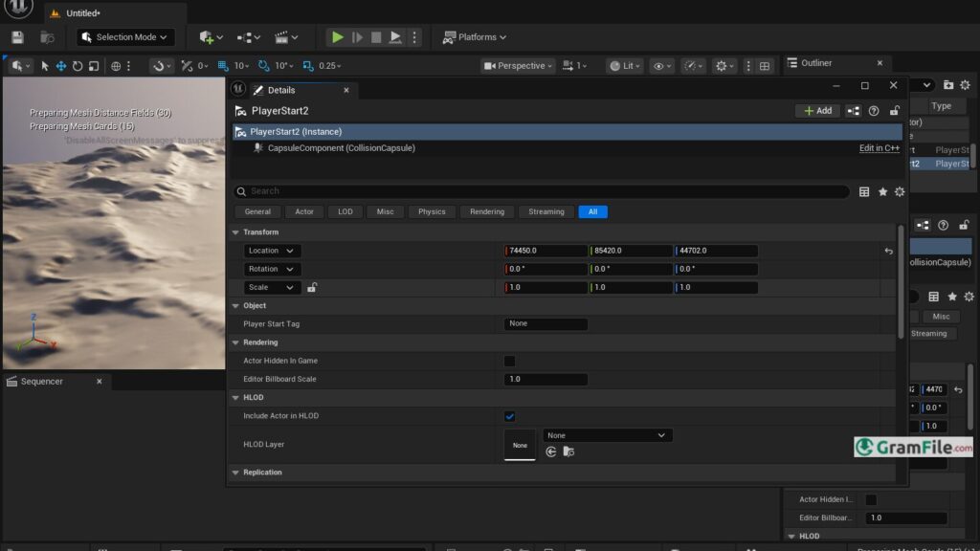Screen dimensions: 980x551
Task: Collapse the Object section
Action: pos(235,306)
